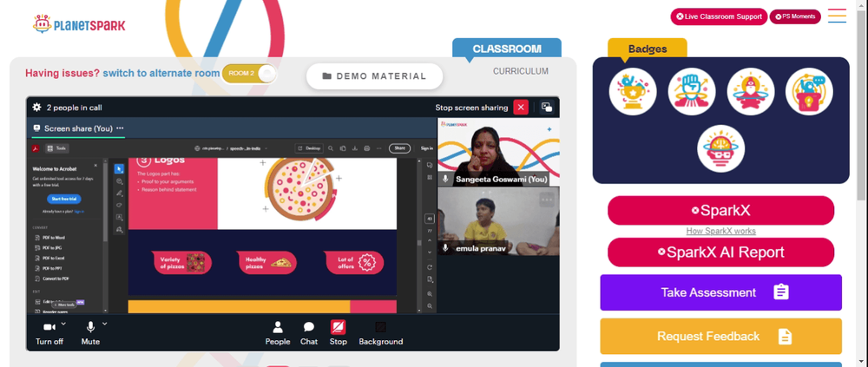
Task: Click Acrobat page up arrow
Action: tap(430, 242)
